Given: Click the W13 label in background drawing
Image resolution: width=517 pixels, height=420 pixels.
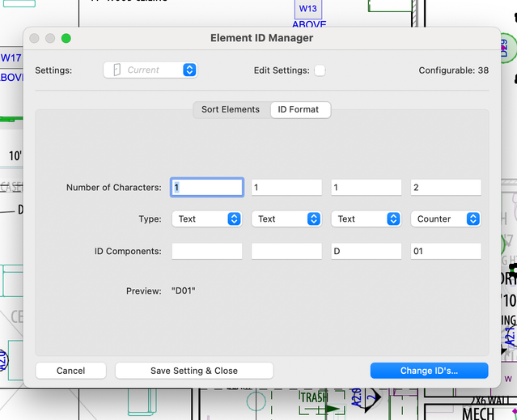Looking at the screenshot, I should [307, 8].
